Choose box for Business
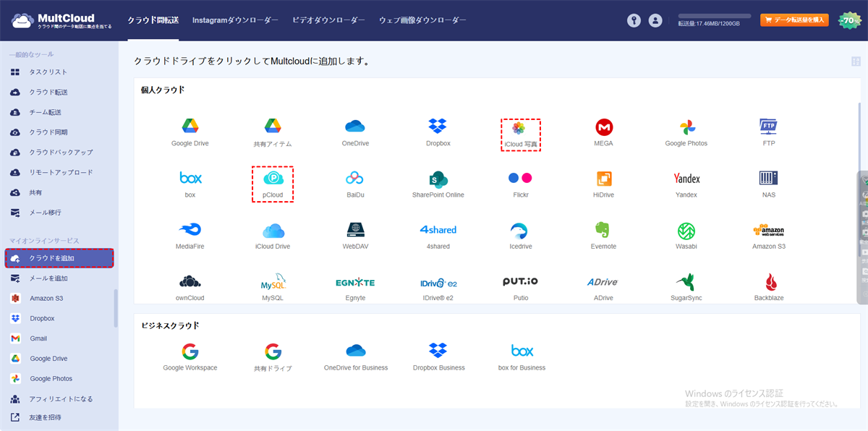The width and height of the screenshot is (868, 431). click(x=522, y=351)
